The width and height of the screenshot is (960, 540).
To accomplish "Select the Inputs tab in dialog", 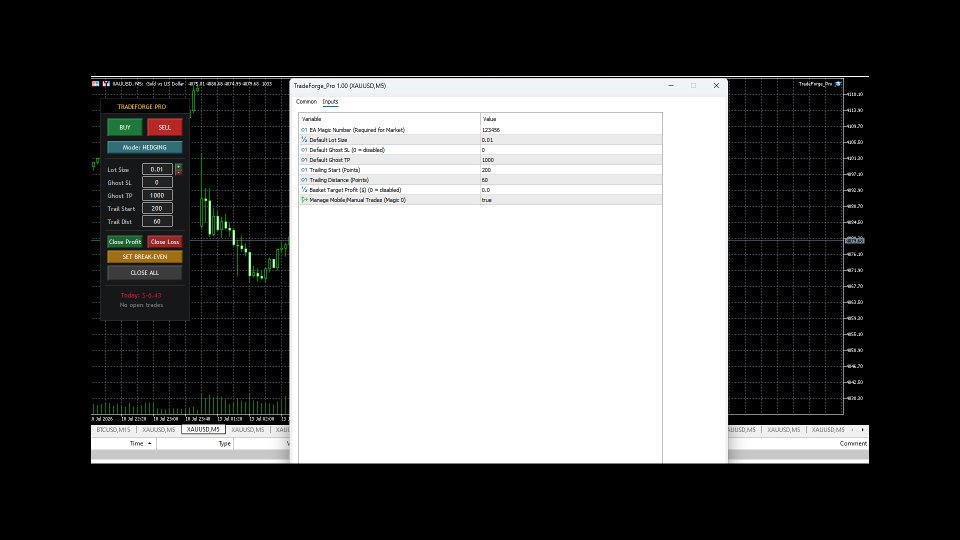I will pyautogui.click(x=330, y=102).
